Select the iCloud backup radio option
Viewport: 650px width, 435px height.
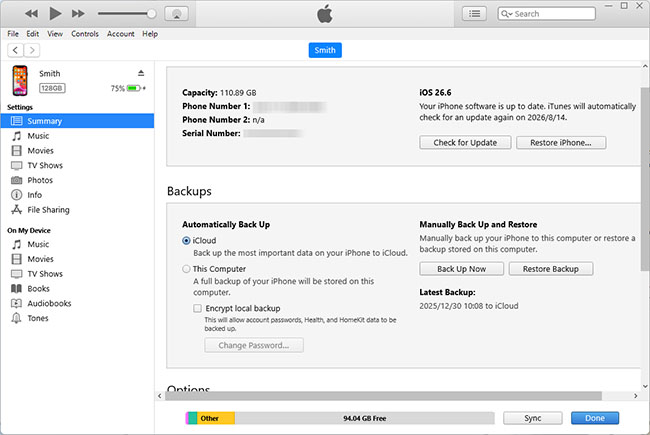(187, 241)
